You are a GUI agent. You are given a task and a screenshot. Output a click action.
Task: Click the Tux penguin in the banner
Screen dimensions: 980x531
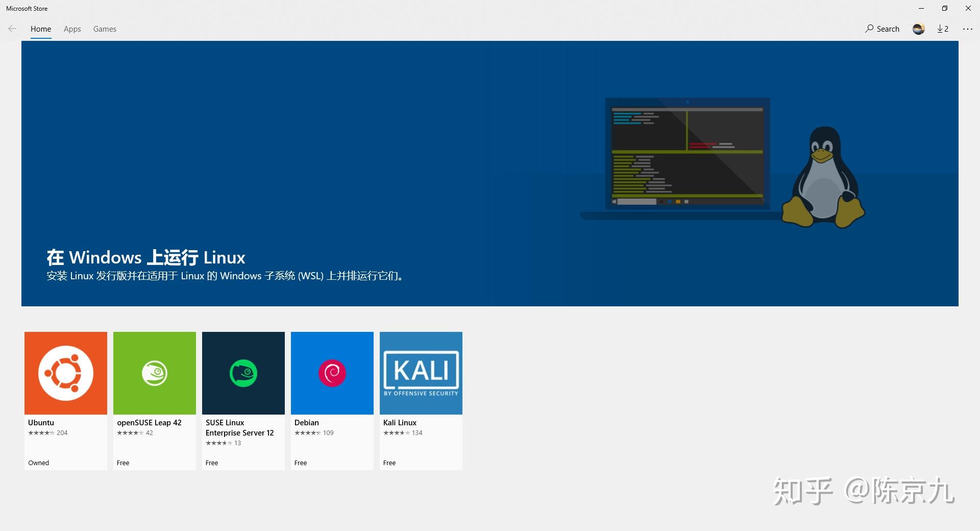823,177
